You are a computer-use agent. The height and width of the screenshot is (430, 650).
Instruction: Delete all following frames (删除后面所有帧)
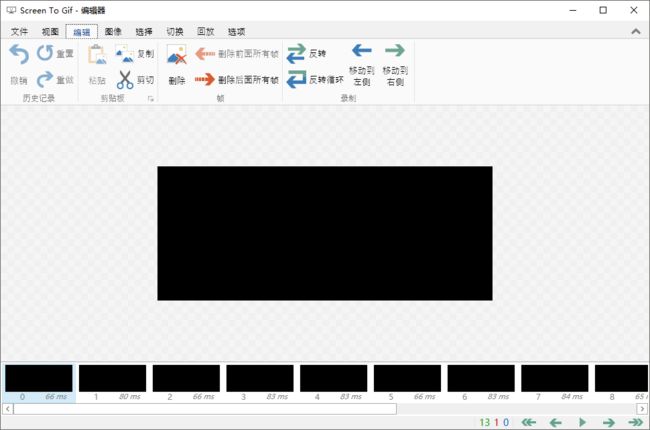click(237, 80)
